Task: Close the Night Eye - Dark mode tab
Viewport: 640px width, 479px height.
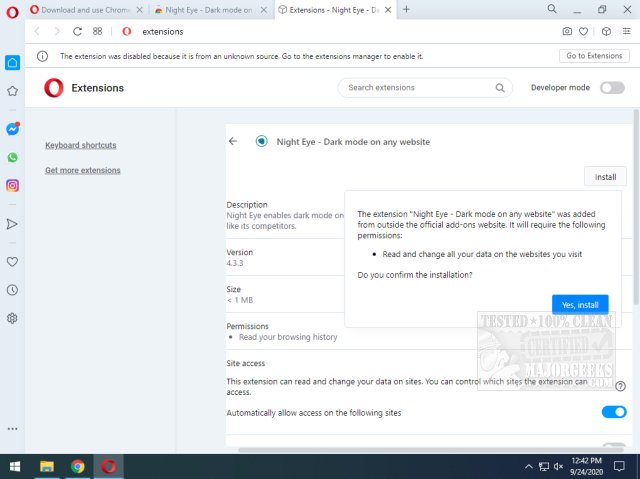Action: point(264,10)
